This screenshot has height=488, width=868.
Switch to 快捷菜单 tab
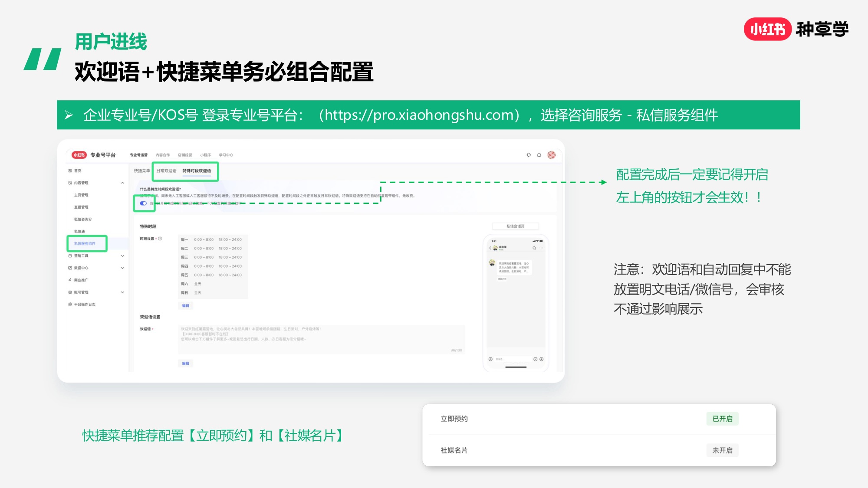(x=142, y=171)
